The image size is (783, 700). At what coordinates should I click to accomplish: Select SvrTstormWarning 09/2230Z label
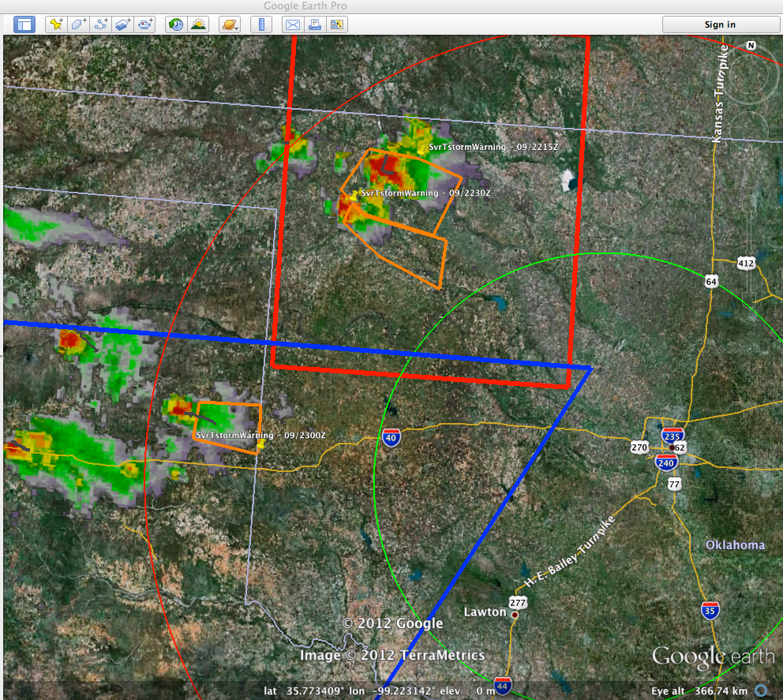425,193
